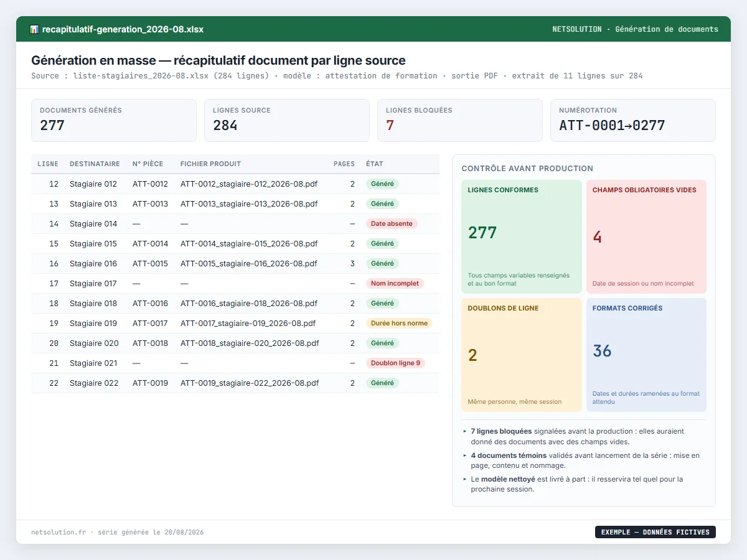Click the Généré badge on line 12
747x560 pixels.
(382, 184)
